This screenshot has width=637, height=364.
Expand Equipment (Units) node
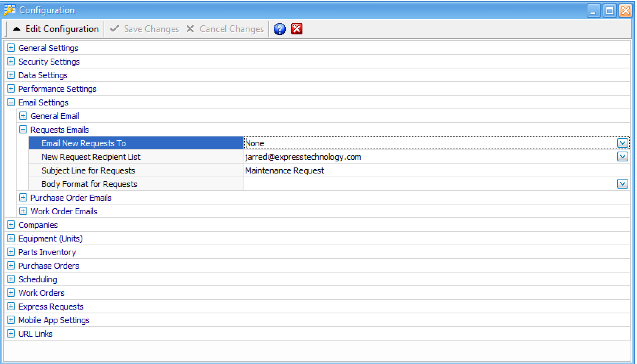[11, 239]
